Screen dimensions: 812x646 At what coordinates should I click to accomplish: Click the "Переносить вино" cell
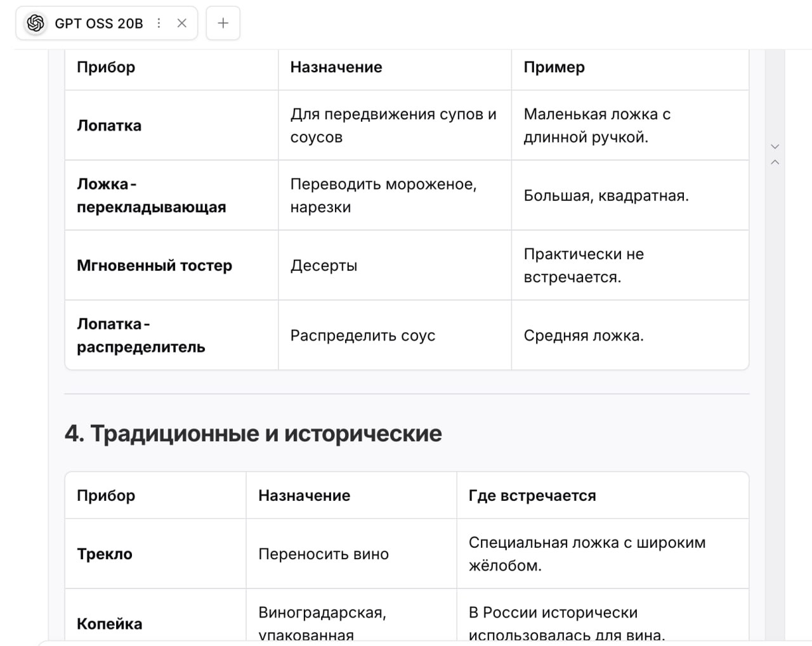click(x=323, y=554)
